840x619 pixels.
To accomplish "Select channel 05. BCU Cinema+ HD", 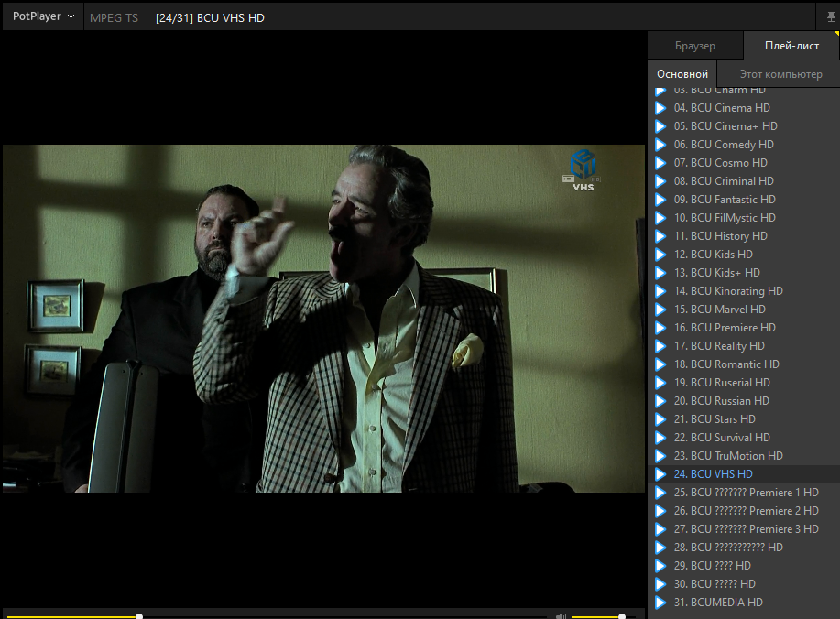I will coord(744,126).
